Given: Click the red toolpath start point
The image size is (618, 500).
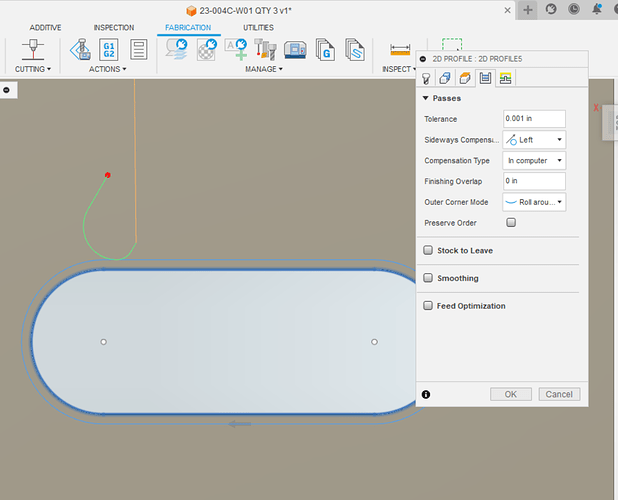Looking at the screenshot, I should point(108,175).
